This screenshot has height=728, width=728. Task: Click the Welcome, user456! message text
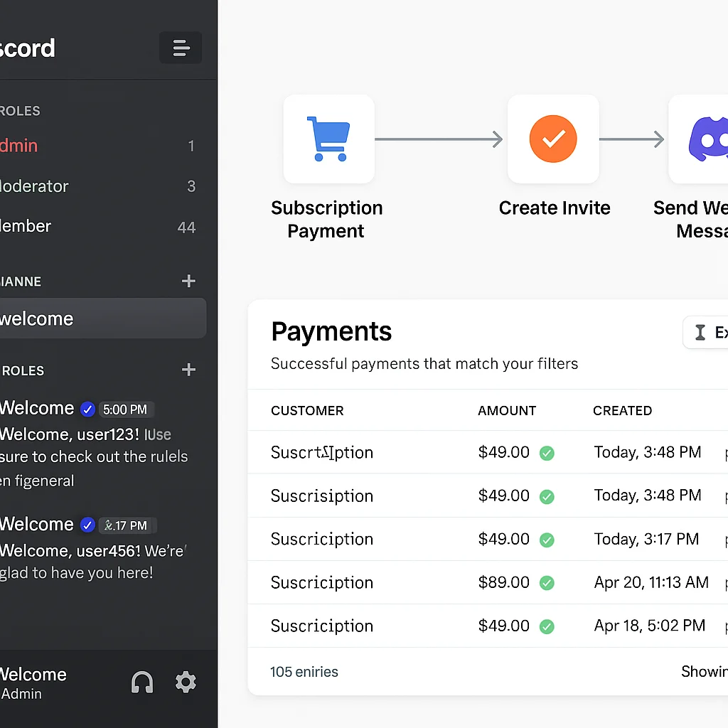pos(93,562)
